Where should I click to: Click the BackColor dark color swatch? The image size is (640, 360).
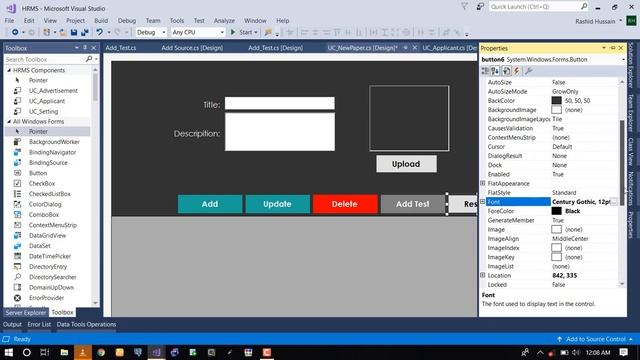556,100
